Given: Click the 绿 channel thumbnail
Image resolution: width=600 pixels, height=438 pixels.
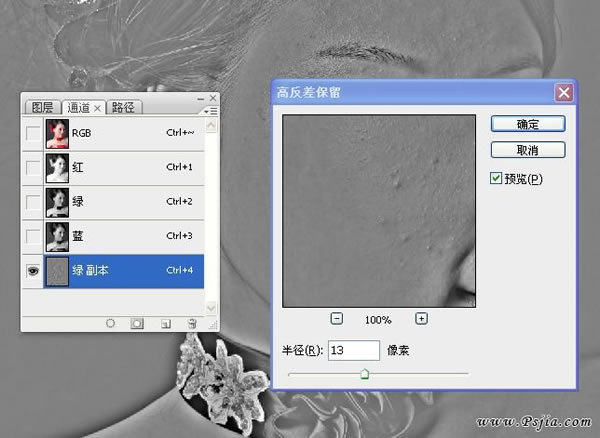Looking at the screenshot, I should [57, 202].
